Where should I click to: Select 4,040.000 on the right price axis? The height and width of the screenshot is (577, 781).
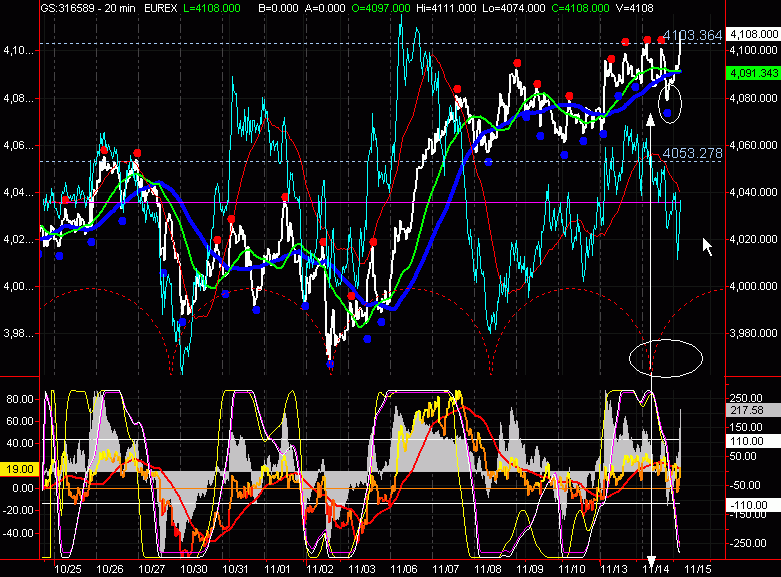(x=754, y=192)
